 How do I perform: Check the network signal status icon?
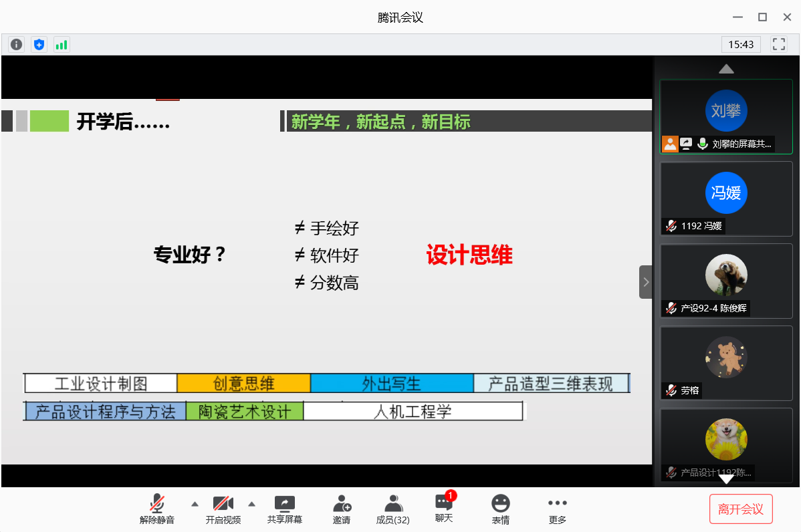click(x=62, y=45)
